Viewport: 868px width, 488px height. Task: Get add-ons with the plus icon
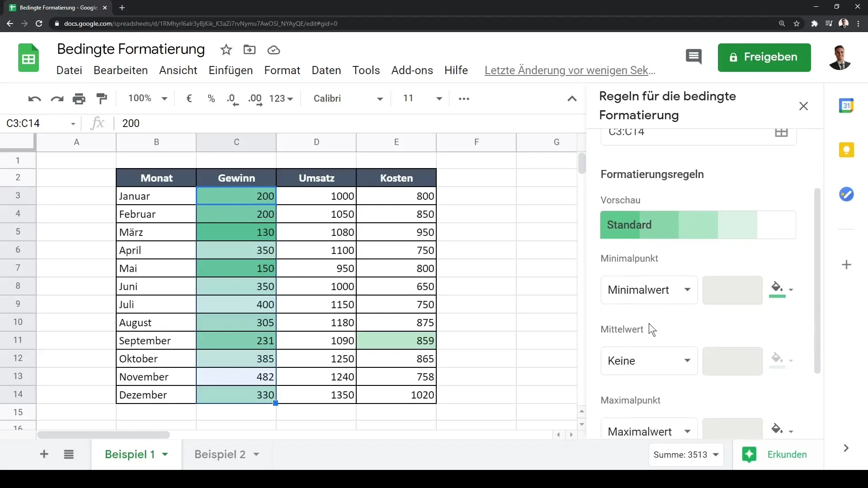[x=846, y=265]
